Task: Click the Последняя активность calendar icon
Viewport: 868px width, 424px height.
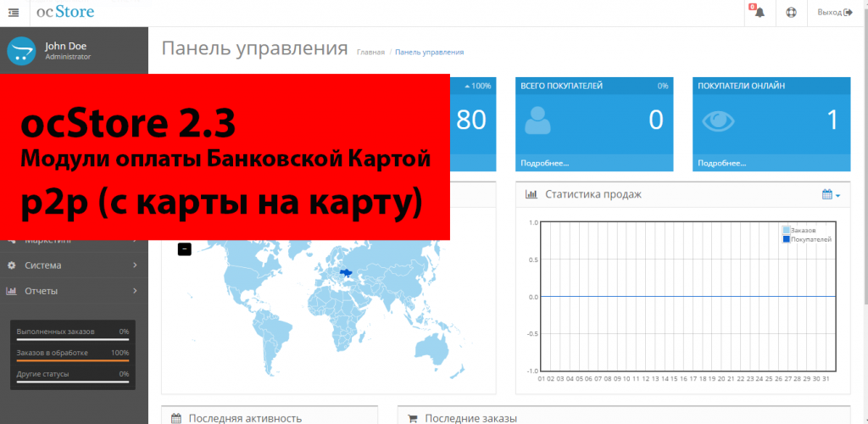Action: click(176, 418)
